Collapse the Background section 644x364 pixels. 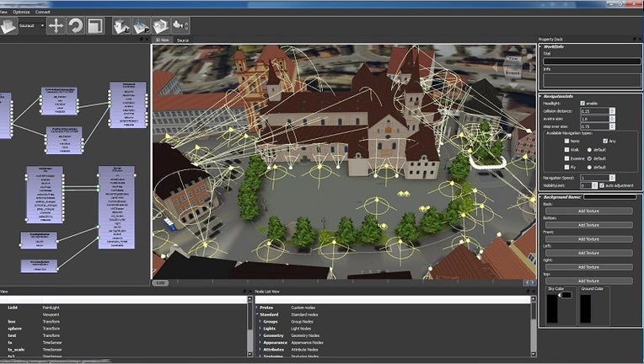coord(540,197)
